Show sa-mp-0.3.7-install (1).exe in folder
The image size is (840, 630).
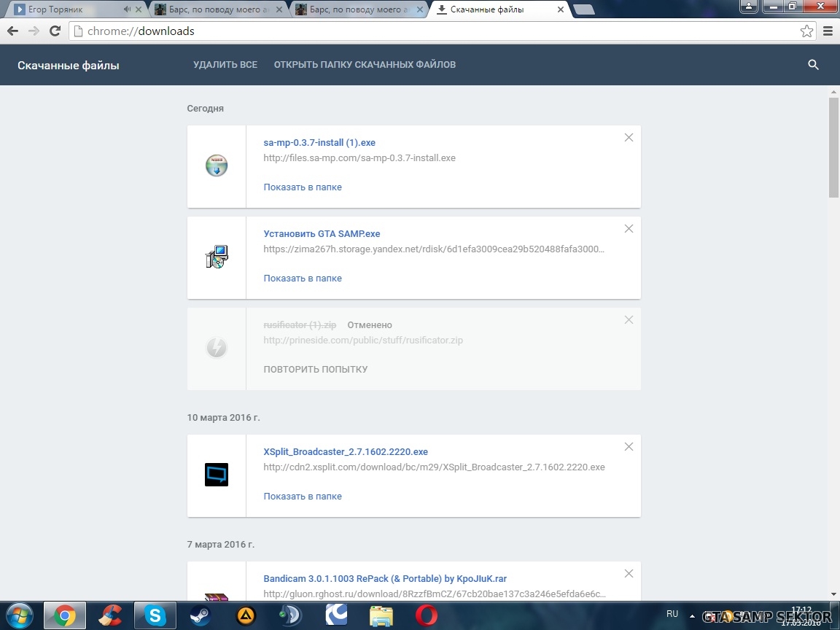[x=303, y=187]
